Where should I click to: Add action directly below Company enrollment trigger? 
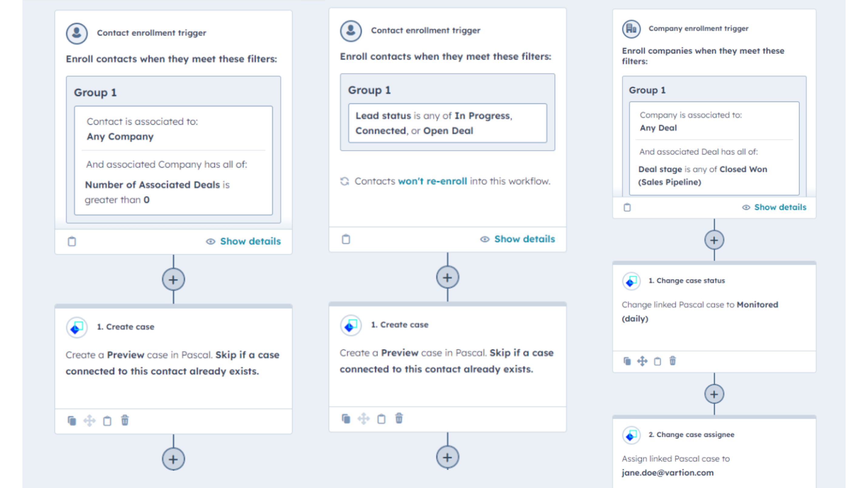click(714, 240)
